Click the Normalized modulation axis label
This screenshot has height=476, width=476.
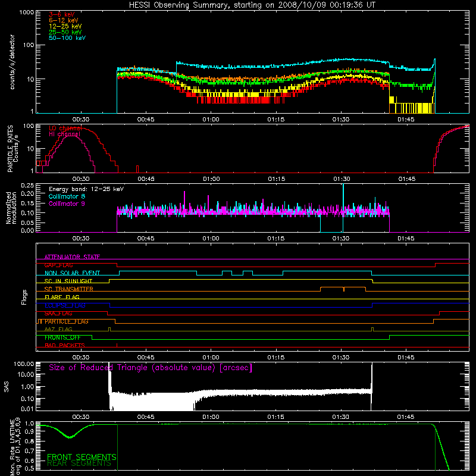(x=11, y=208)
